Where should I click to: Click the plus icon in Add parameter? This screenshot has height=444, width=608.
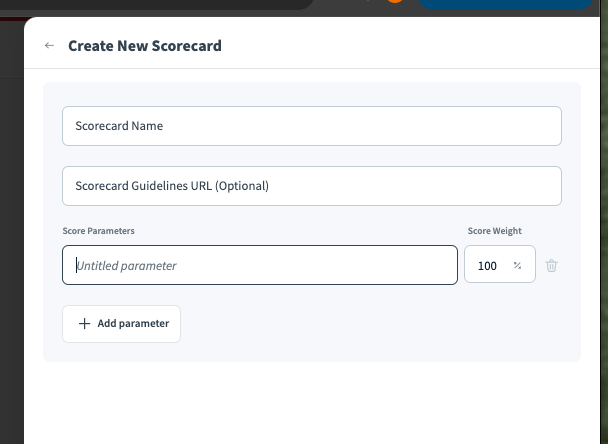(x=84, y=324)
